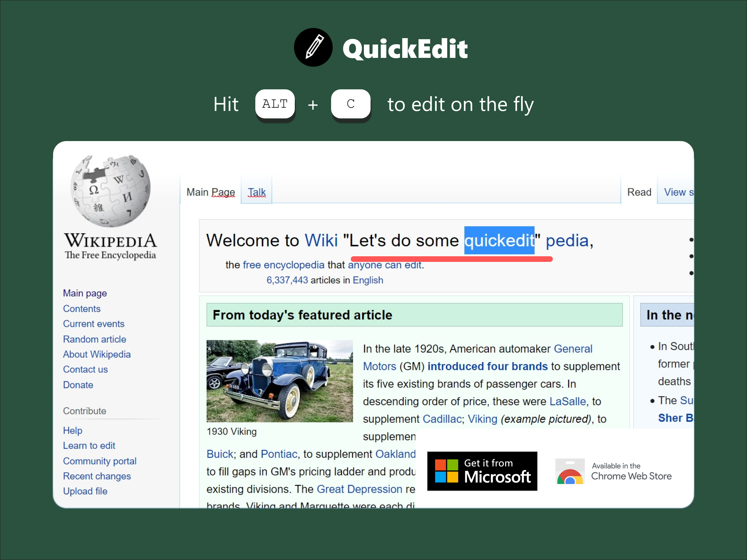This screenshot has height=560, width=747.
Task: Click the Contribute sidebar section heading
Action: [x=84, y=411]
